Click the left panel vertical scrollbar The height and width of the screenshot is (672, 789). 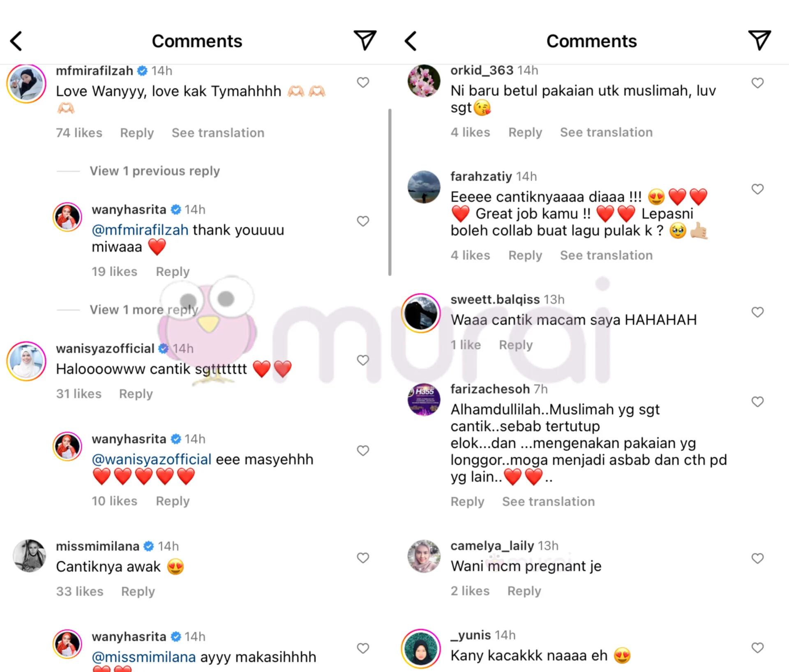click(x=390, y=192)
